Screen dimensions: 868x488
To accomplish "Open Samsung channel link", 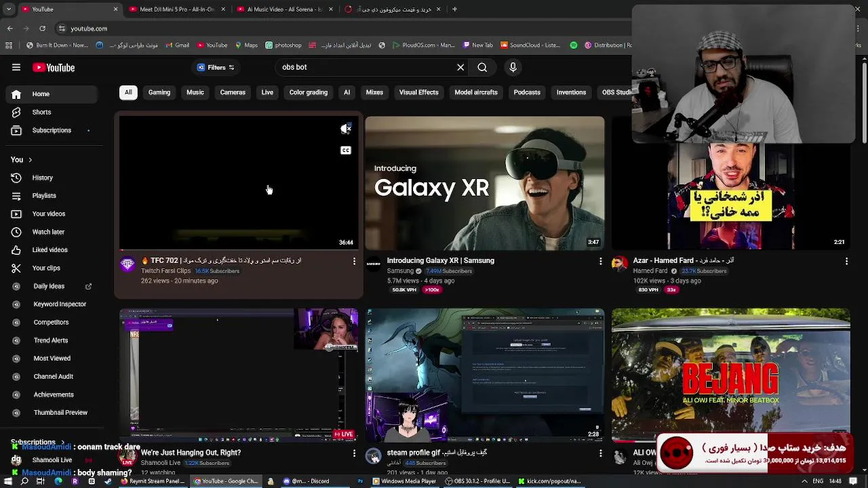I will [x=400, y=271].
